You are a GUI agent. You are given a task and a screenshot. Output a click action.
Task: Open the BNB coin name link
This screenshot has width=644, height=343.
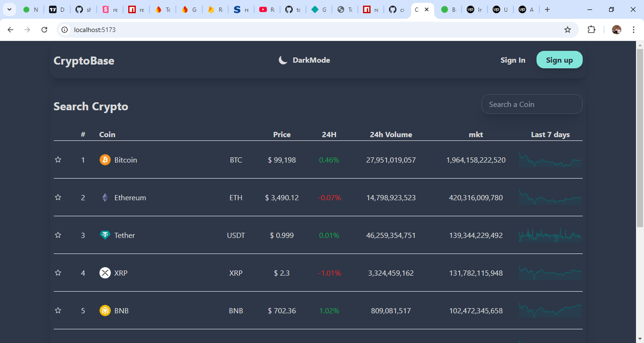(x=122, y=310)
